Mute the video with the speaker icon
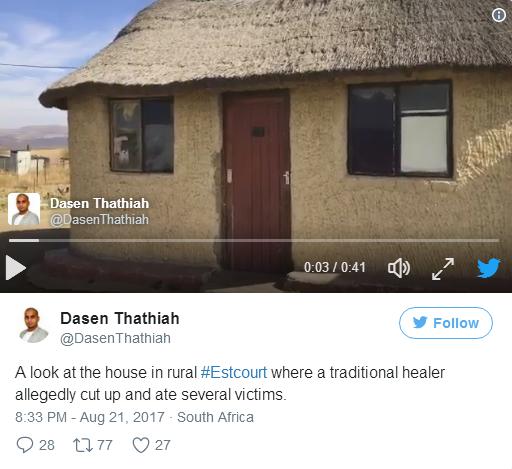 (x=399, y=268)
